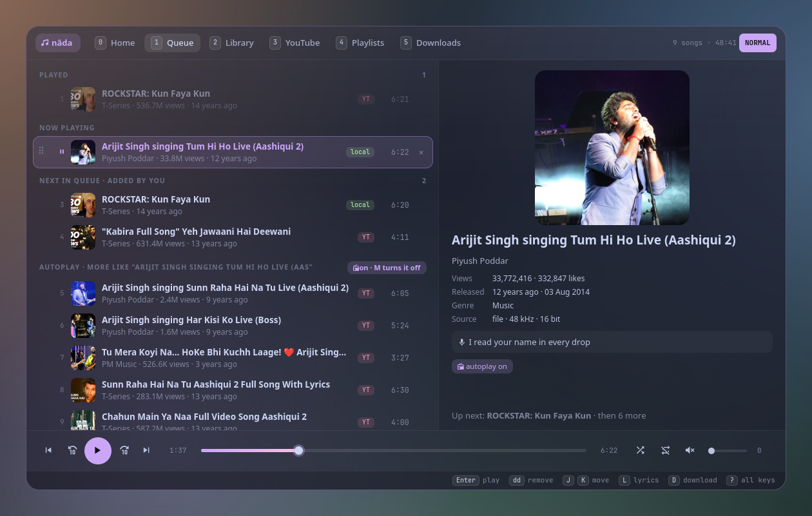This screenshot has height=516, width=812.
Task: Go to the YouTube tab
Action: [295, 43]
